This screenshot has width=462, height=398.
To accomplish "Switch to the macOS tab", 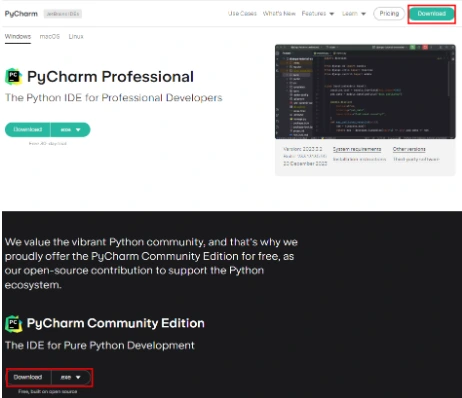I will (x=50, y=36).
